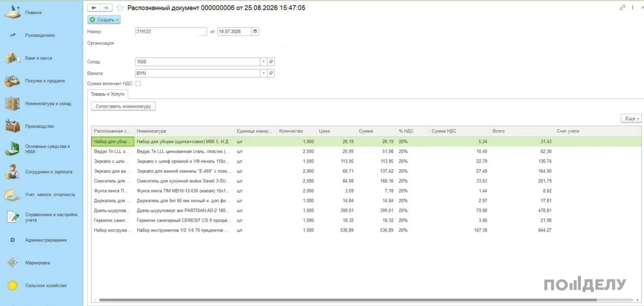This screenshot has width=644, height=306.
Task: Open the Маркировка section icon
Action: click(x=13, y=263)
